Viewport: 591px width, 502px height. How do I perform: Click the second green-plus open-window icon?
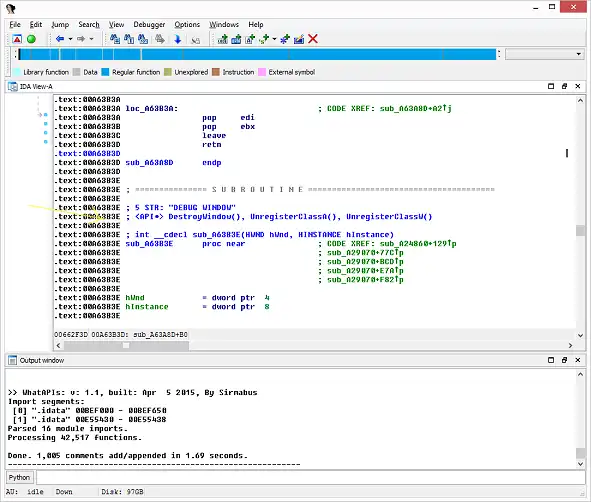(x=236, y=39)
